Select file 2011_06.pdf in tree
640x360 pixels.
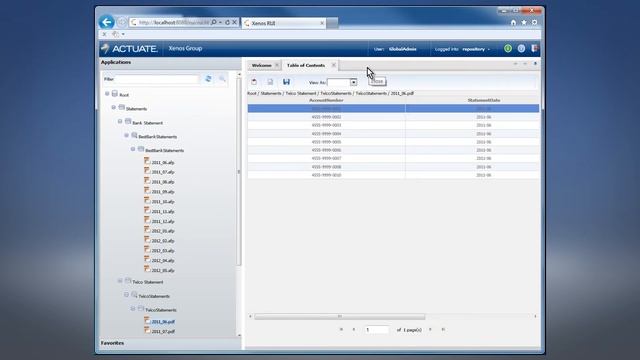[x=163, y=322]
